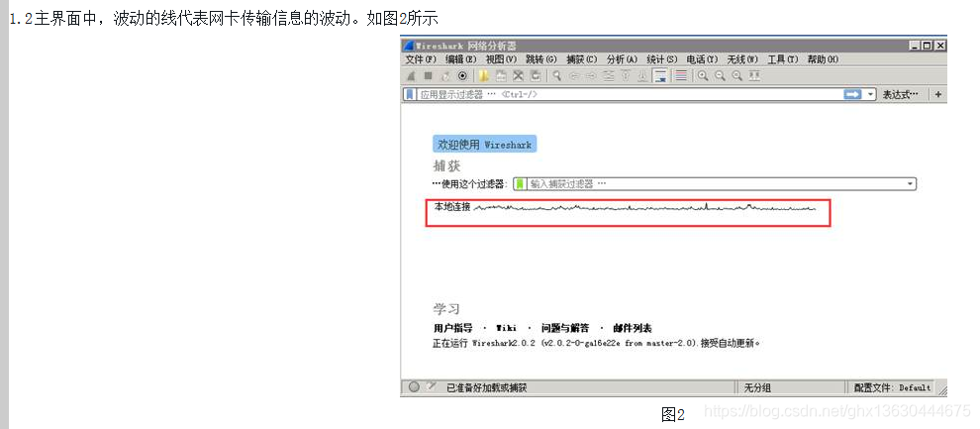Open the 用户指导 link

pos(452,328)
